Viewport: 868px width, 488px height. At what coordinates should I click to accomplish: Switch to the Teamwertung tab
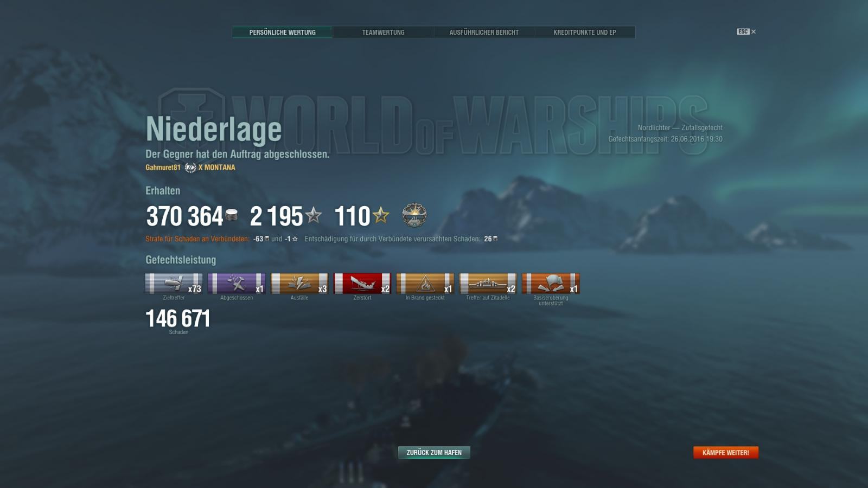coord(384,33)
